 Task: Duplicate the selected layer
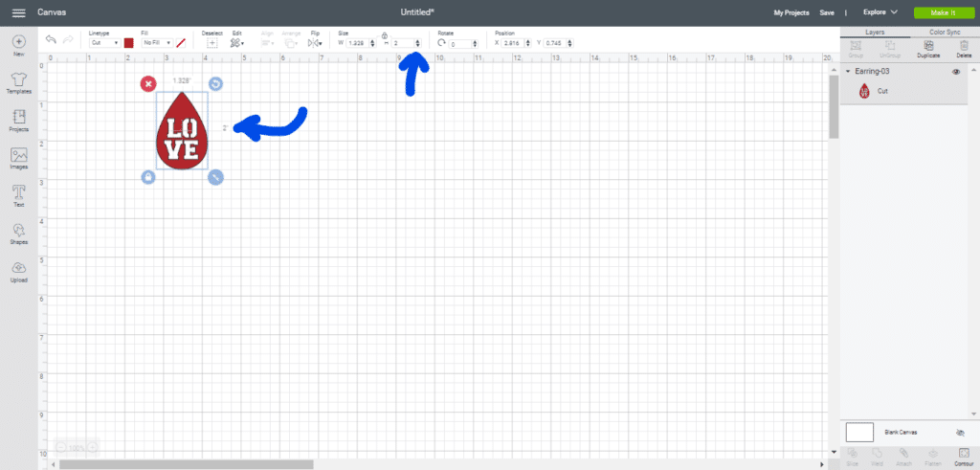click(927, 48)
